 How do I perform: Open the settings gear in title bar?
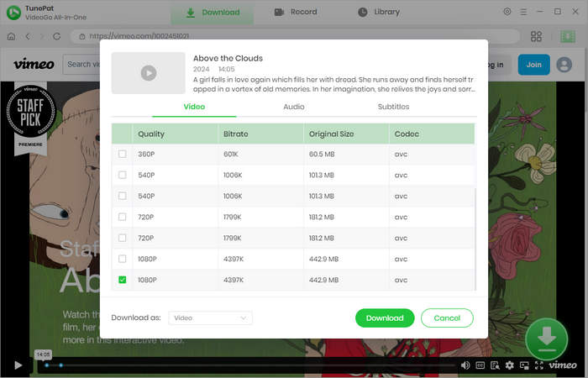507,12
